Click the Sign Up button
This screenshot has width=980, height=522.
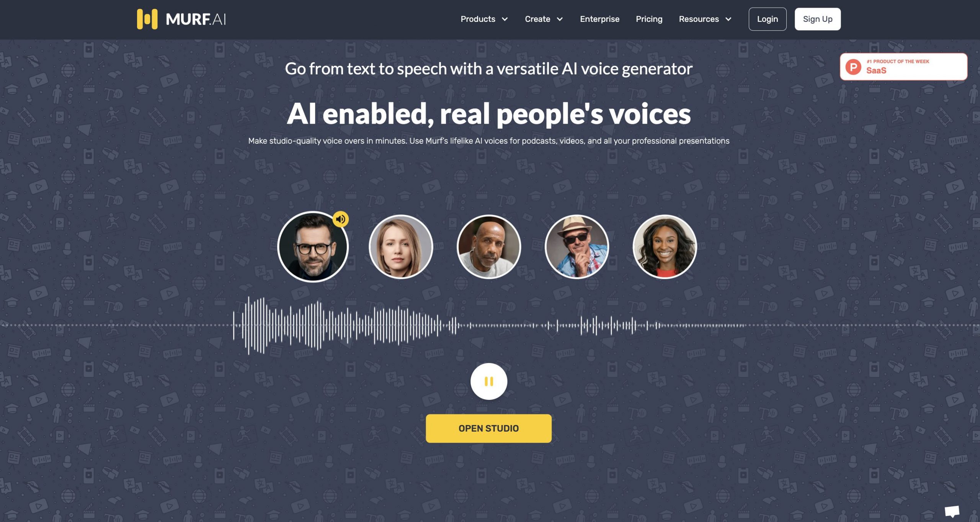coord(817,19)
